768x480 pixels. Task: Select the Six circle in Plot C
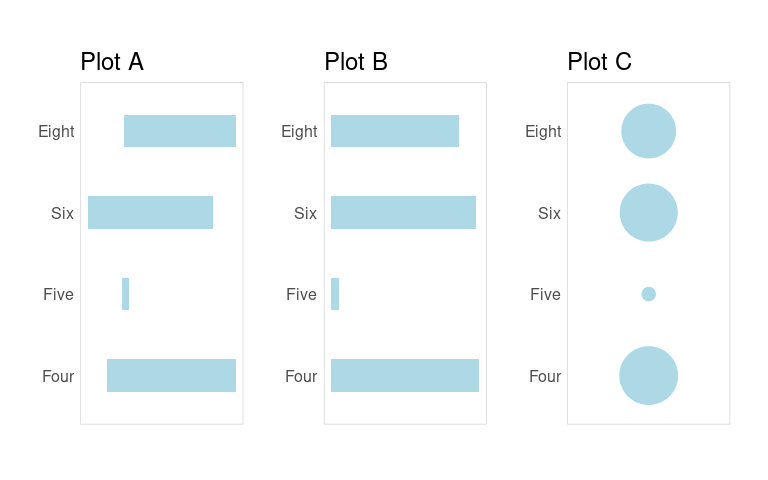tap(648, 213)
